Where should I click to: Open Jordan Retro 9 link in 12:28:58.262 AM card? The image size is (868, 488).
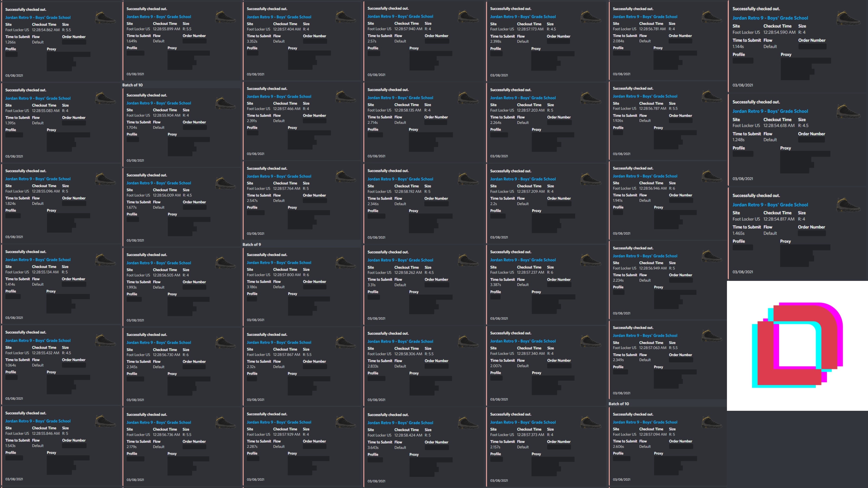400,260
